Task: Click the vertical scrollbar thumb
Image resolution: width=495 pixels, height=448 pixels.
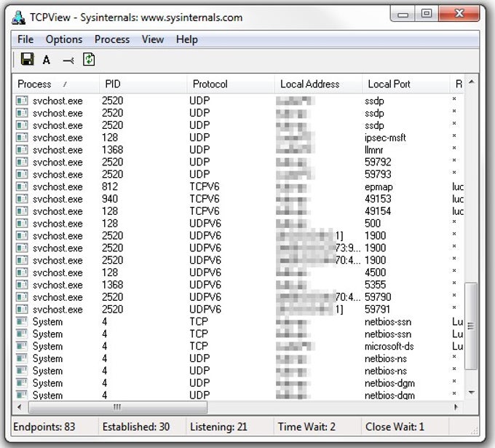Action: point(471,326)
